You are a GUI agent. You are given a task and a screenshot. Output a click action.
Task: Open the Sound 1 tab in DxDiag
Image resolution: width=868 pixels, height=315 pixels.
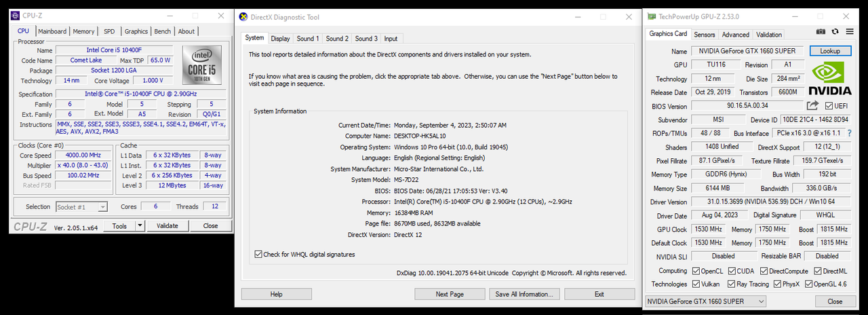coord(308,39)
